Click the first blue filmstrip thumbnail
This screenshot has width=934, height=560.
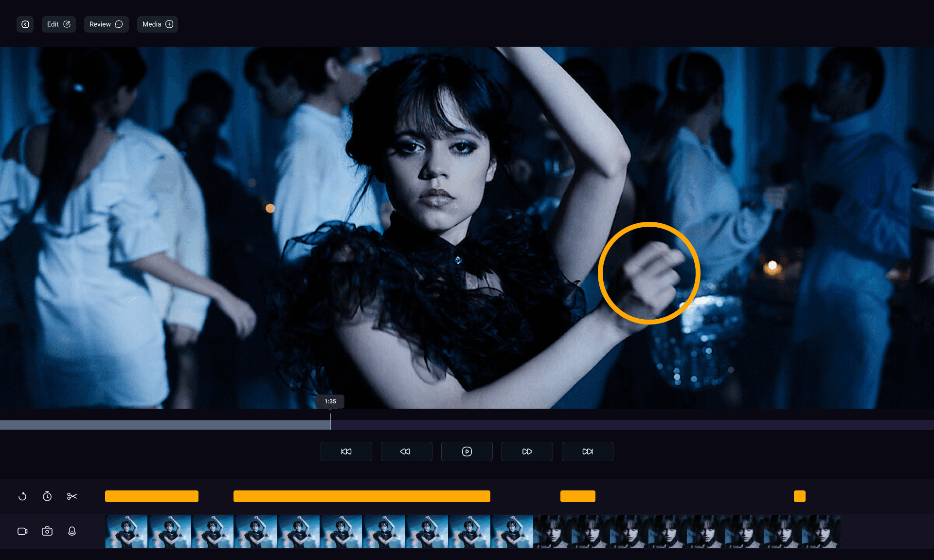point(126,531)
